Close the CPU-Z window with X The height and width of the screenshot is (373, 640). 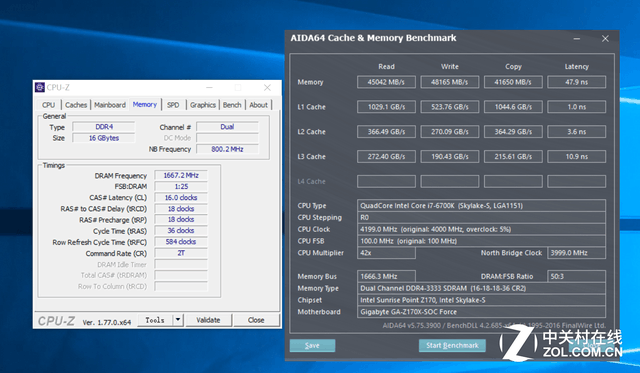(267, 87)
